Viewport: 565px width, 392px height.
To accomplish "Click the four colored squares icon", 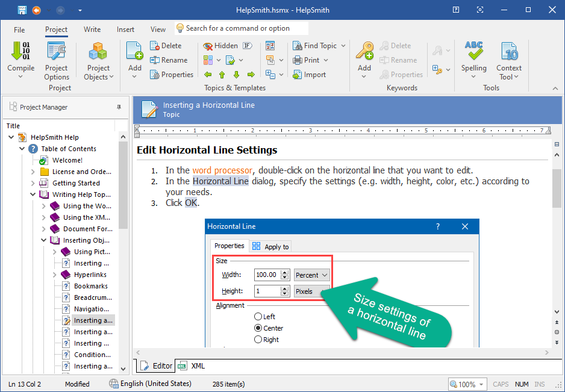I will pos(208,60).
